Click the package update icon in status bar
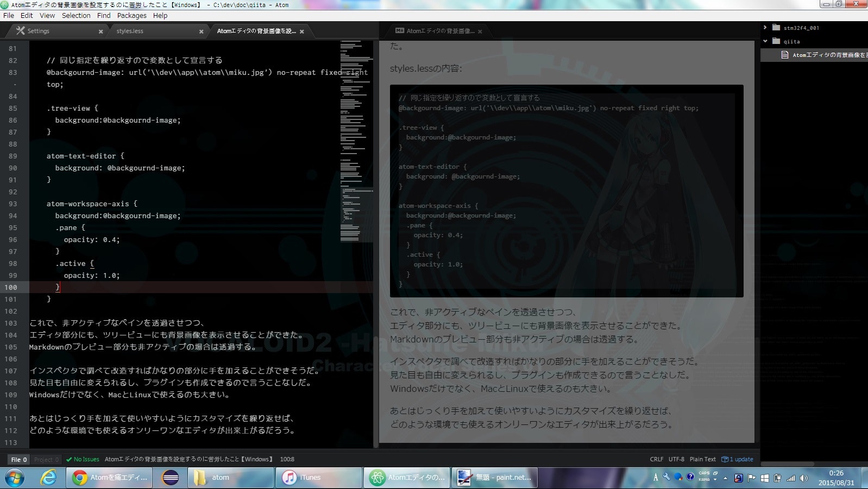 [725, 459]
